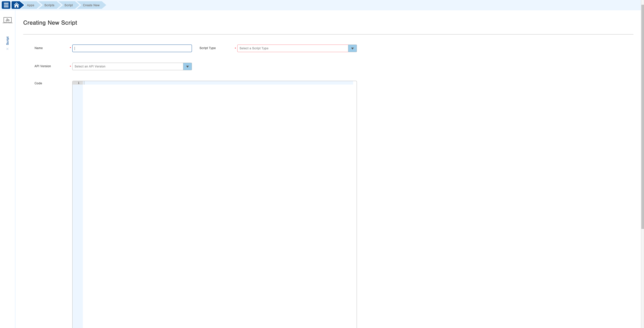
Task: Go to the Home page icon
Action: [16, 5]
